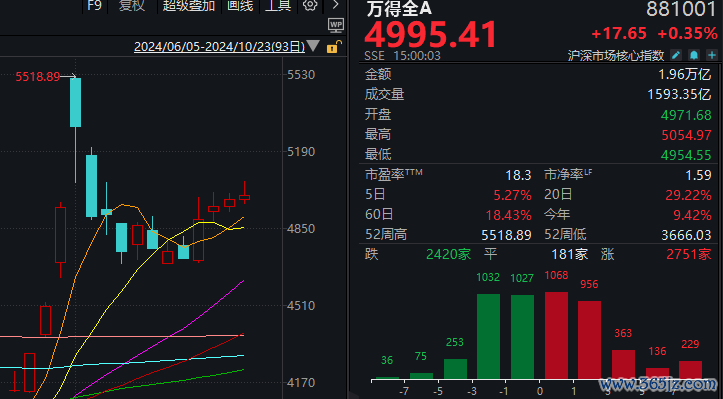This screenshot has width=723, height=399.
Task: Click the 平 count 181家
Action: [x=569, y=254]
